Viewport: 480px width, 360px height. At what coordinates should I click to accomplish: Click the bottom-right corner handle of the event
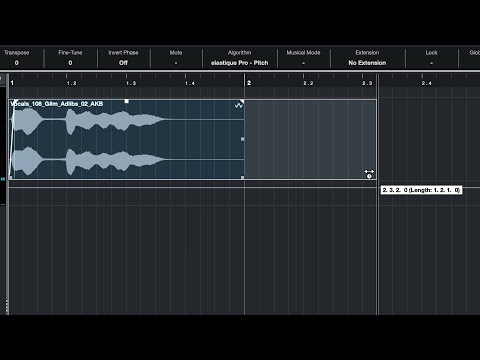[x=242, y=178]
